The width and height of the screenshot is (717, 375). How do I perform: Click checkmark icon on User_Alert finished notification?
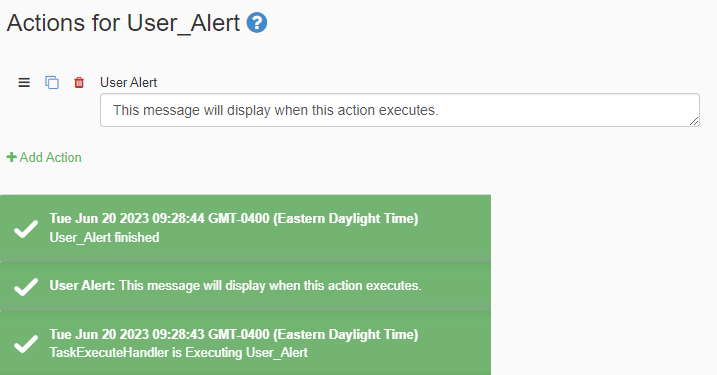pos(26,229)
